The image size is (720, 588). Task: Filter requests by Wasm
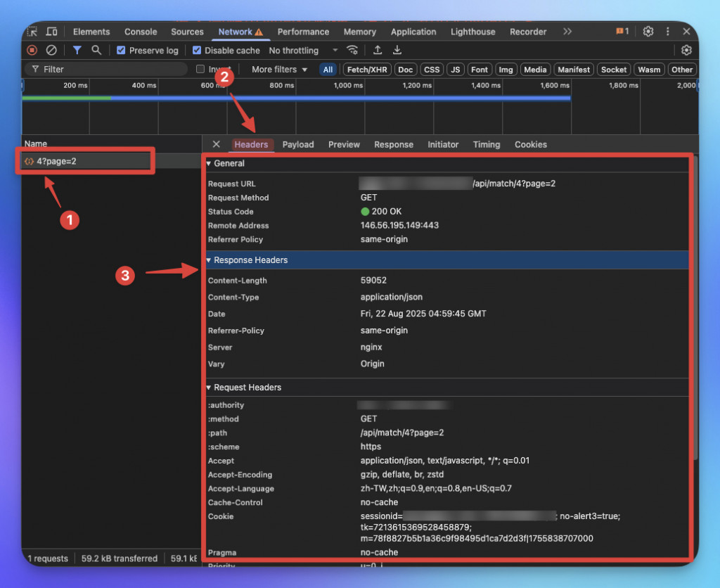pos(649,70)
